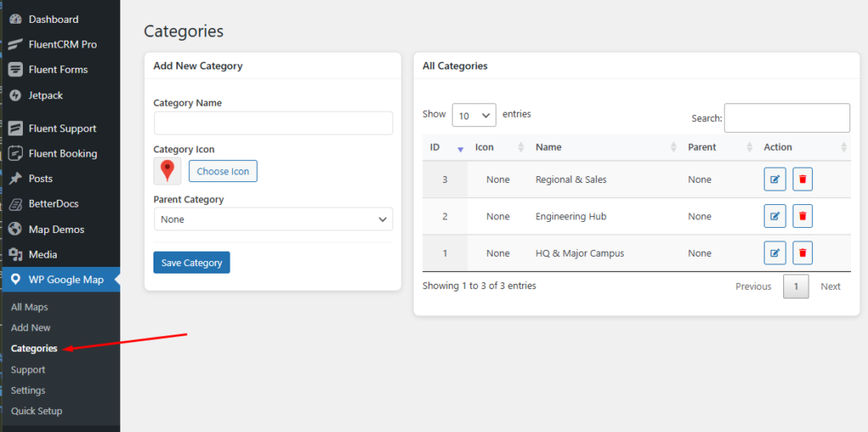The height and width of the screenshot is (432, 868).
Task: Open the Parent Category dropdown
Action: [273, 219]
